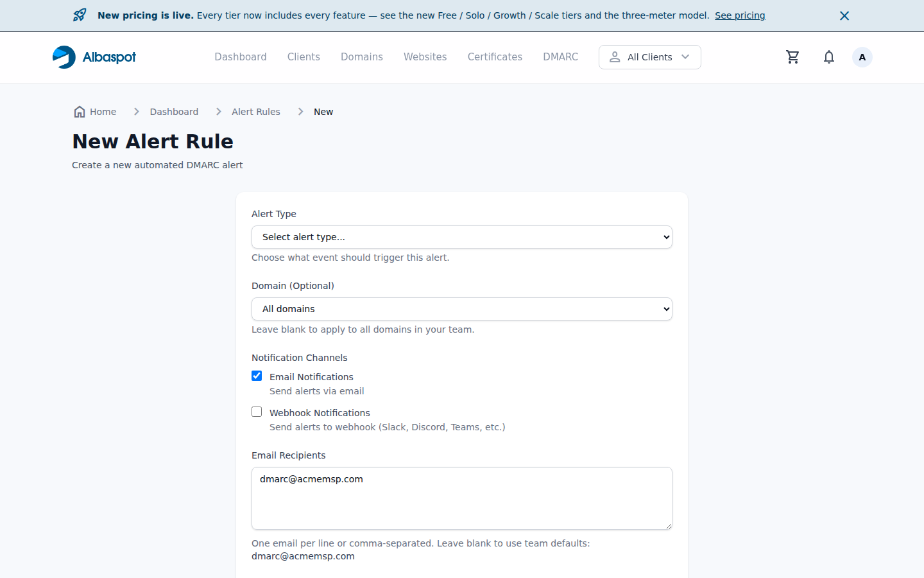This screenshot has height=578, width=924.
Task: Expand the All Clients selector
Action: (x=649, y=57)
